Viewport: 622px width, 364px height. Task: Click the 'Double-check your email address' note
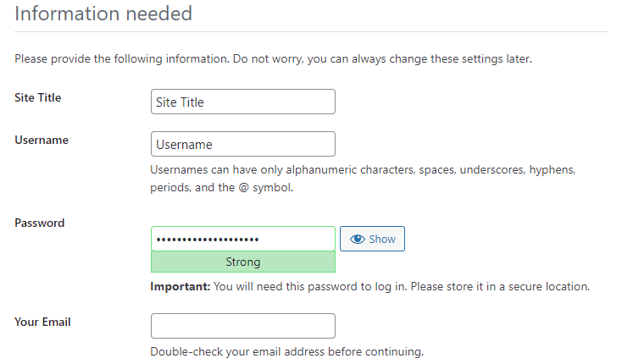286,351
